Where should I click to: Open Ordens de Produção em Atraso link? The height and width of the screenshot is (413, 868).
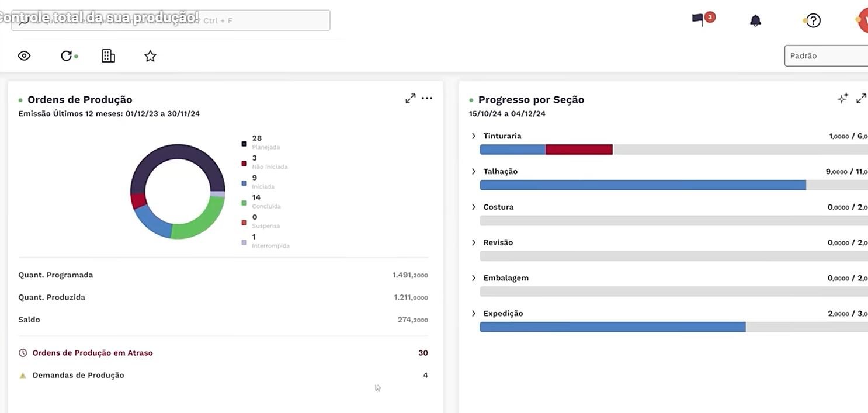click(92, 353)
